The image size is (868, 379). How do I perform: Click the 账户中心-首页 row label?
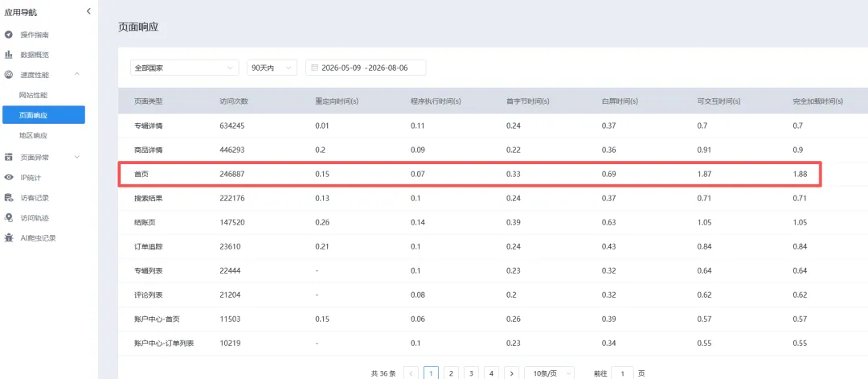[157, 319]
